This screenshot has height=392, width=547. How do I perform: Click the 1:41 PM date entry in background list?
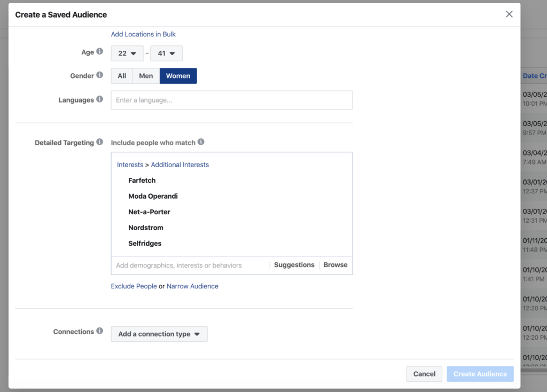(535, 275)
